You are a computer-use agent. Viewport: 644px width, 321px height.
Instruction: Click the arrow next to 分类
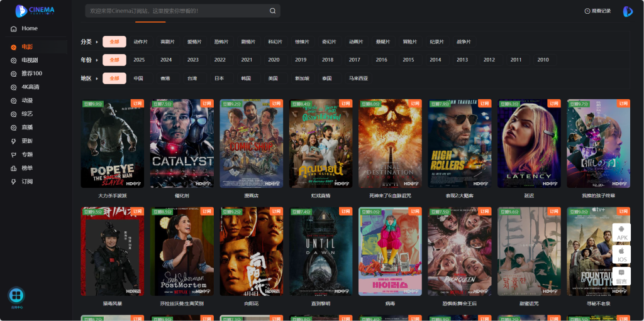[x=97, y=42]
